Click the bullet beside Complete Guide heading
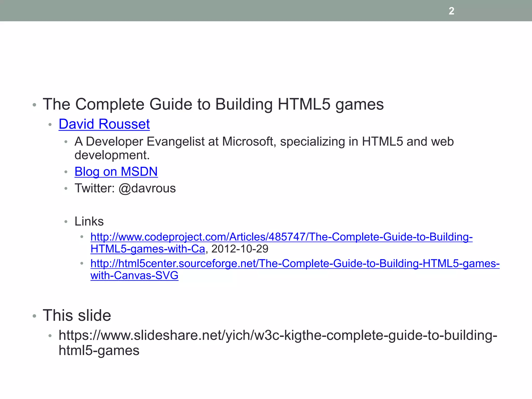 point(34,105)
